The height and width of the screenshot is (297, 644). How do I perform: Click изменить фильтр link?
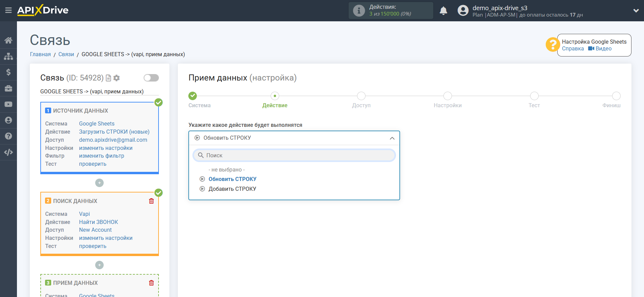(x=102, y=156)
